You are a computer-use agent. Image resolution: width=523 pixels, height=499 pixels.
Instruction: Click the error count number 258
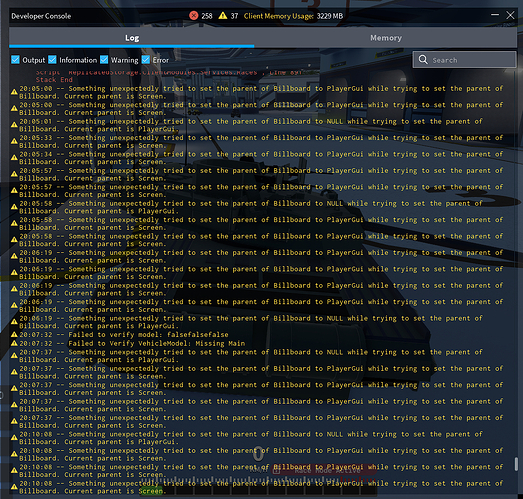(x=207, y=16)
